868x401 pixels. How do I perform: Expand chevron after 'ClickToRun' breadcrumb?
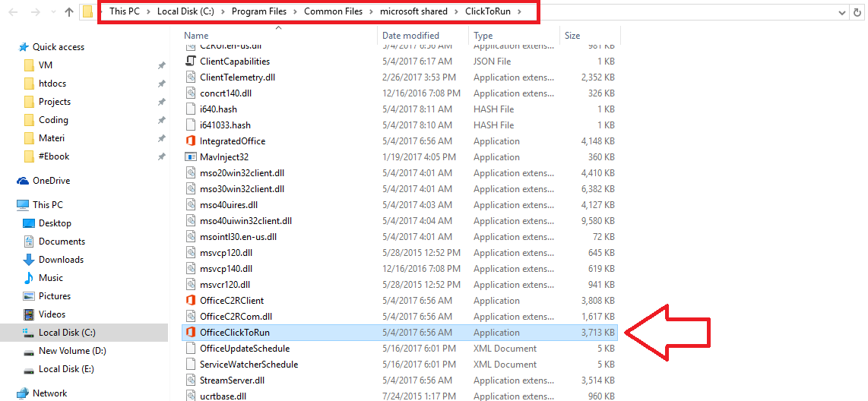pos(518,12)
